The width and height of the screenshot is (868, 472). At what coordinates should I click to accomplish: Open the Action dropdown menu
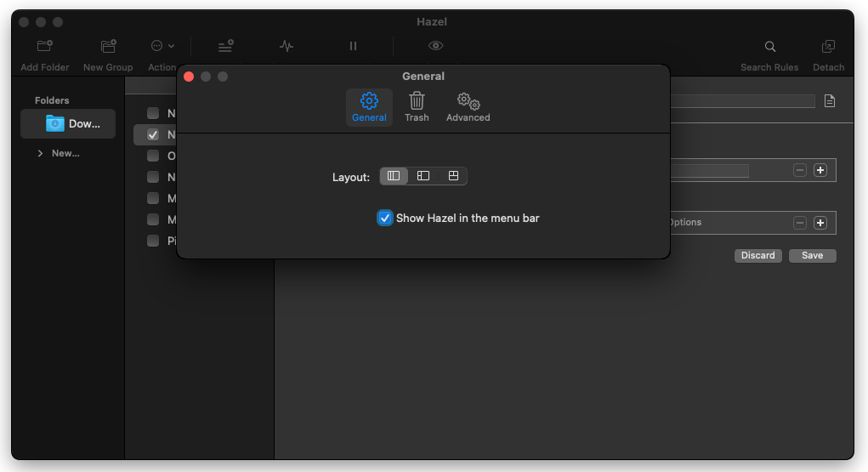pos(162,47)
